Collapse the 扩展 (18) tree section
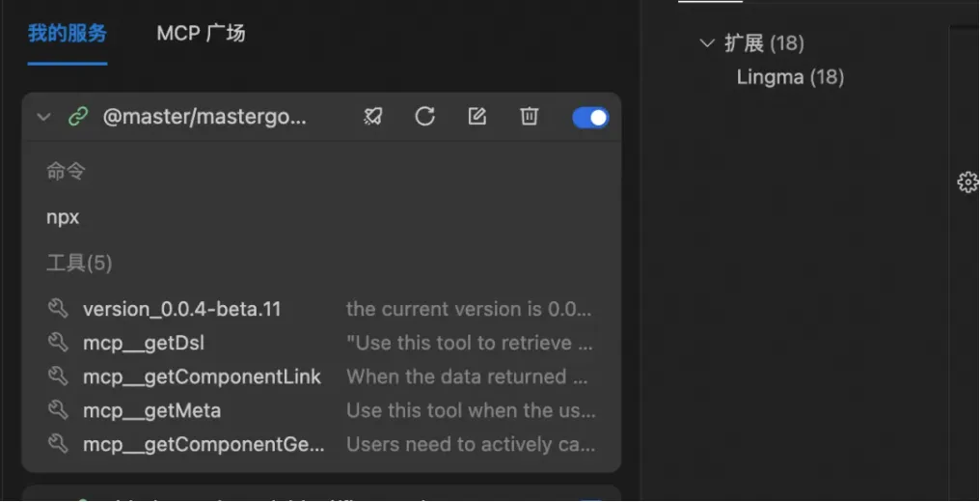The image size is (980, 502). coord(707,42)
